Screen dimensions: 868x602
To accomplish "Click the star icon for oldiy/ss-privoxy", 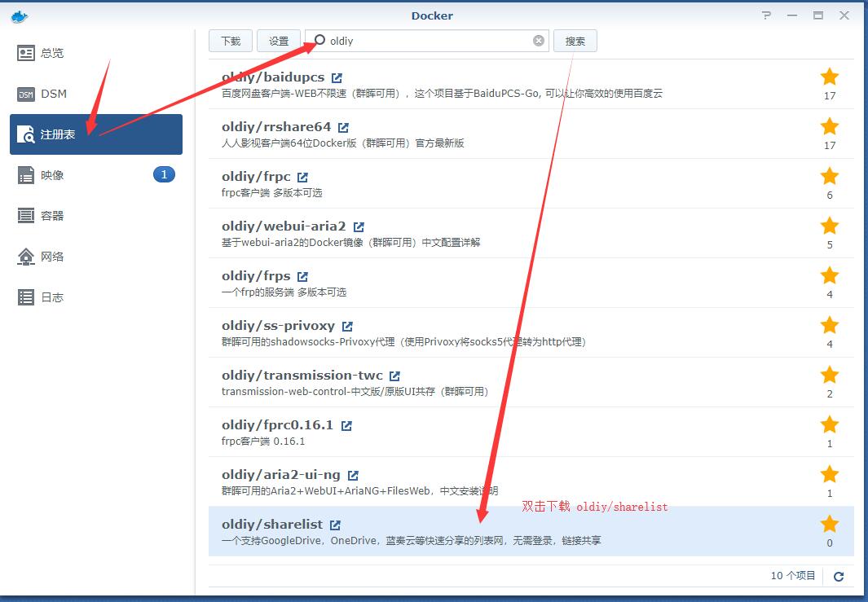I will click(x=829, y=325).
